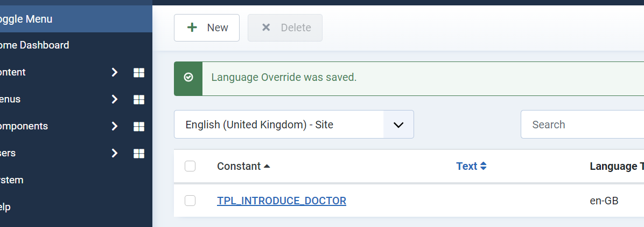Click the green success checkmark icon
The width and height of the screenshot is (644, 227).
188,78
